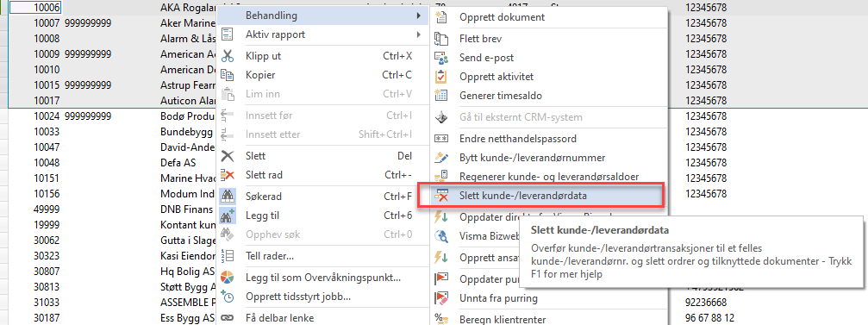
Task: Click phone number 92236668 cell
Action: point(705,303)
